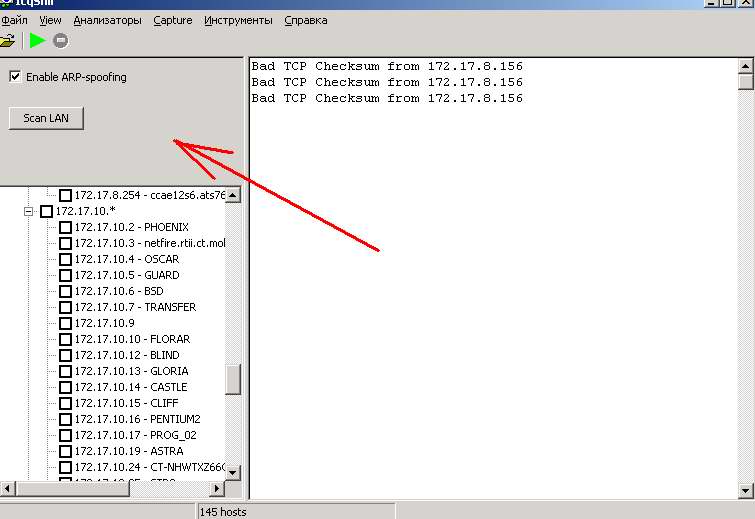Click the host tree vertical scrollbar thumb
Image resolution: width=755 pixels, height=519 pixels.
point(233,379)
